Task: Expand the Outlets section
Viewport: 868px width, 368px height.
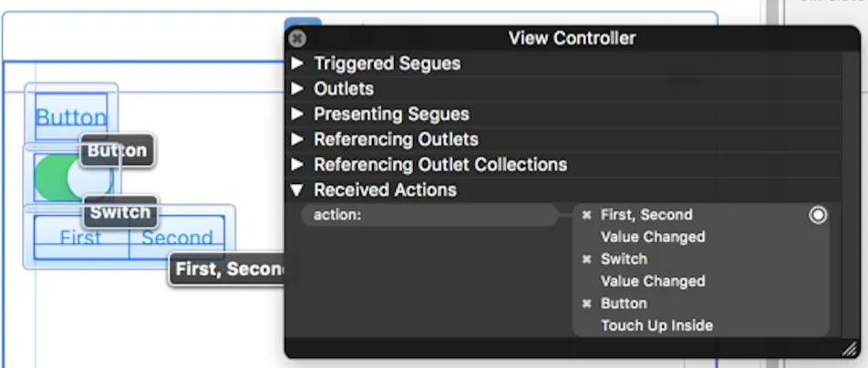Action: point(297,89)
